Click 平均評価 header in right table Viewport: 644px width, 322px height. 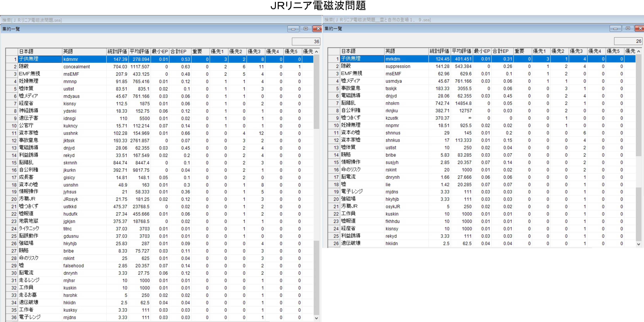tap(461, 51)
